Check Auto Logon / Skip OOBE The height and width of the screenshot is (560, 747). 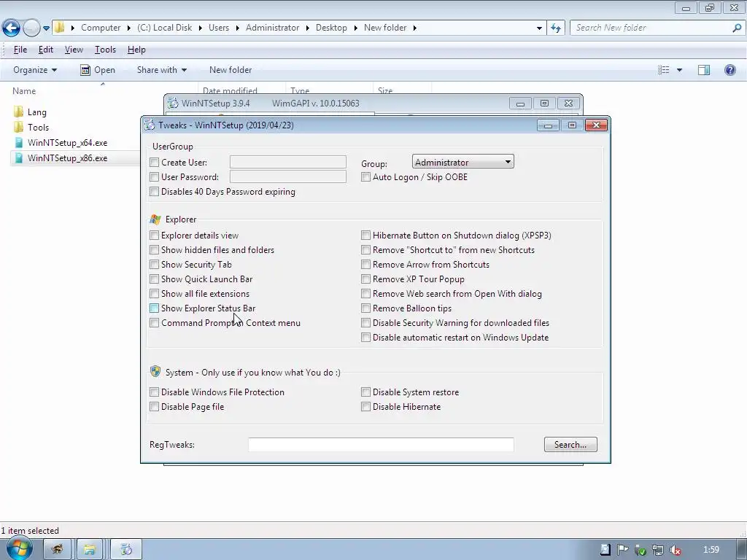[x=365, y=177]
